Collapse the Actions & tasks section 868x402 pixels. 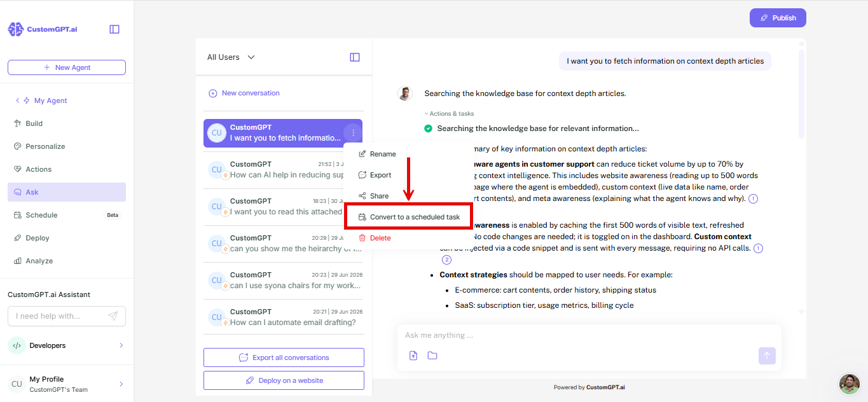click(x=450, y=114)
